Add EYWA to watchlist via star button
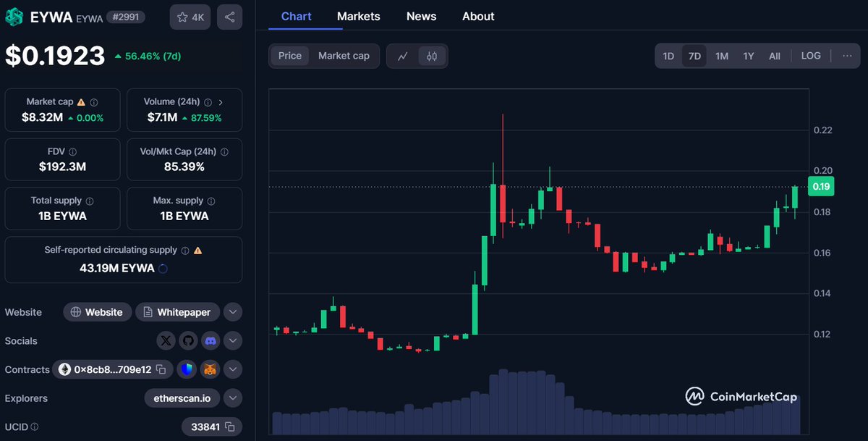 click(x=190, y=17)
